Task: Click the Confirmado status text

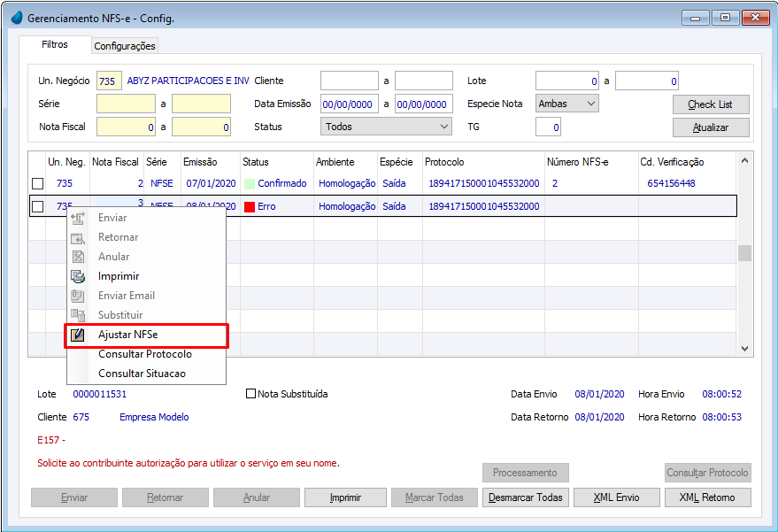Action: click(x=281, y=183)
